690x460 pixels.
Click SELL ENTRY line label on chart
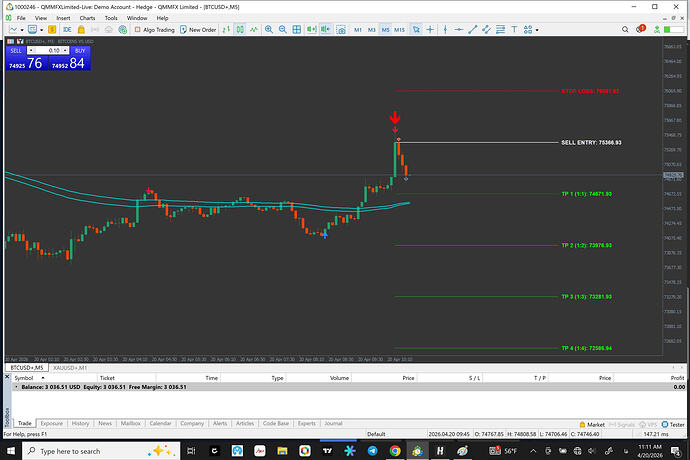click(x=591, y=143)
